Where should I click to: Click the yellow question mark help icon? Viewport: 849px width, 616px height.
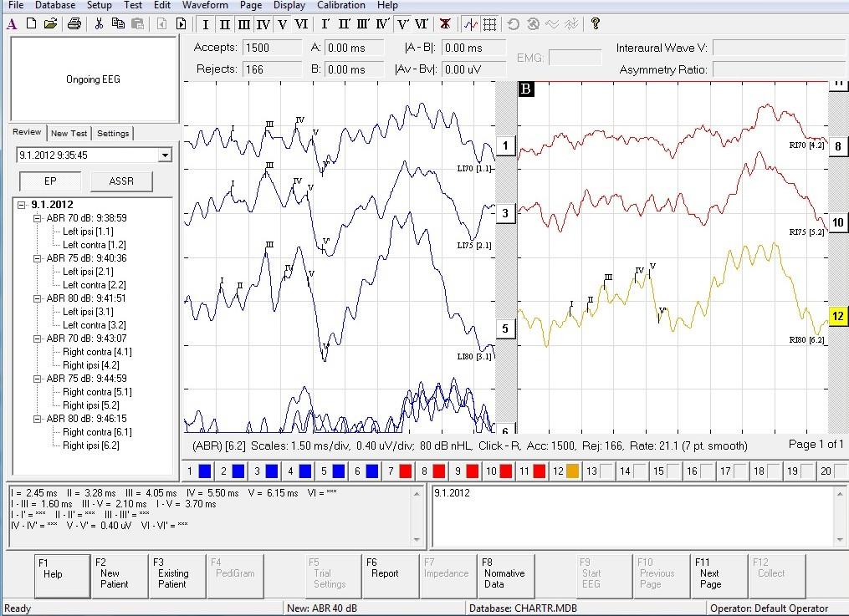pyautogui.click(x=595, y=23)
